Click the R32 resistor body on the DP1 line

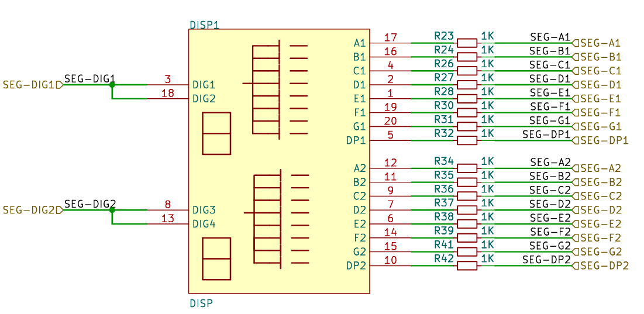(x=467, y=140)
